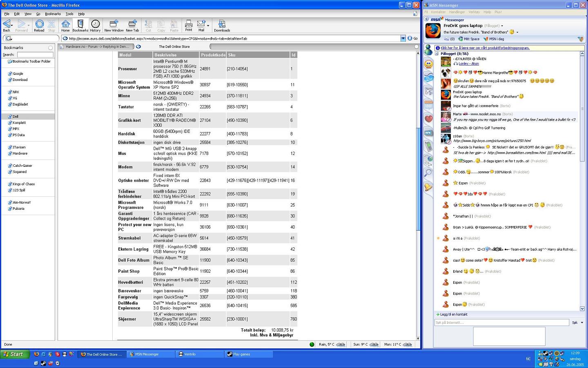Open the Bookmarks menu in Firefox
The height and width of the screenshot is (368, 588).
tap(53, 14)
